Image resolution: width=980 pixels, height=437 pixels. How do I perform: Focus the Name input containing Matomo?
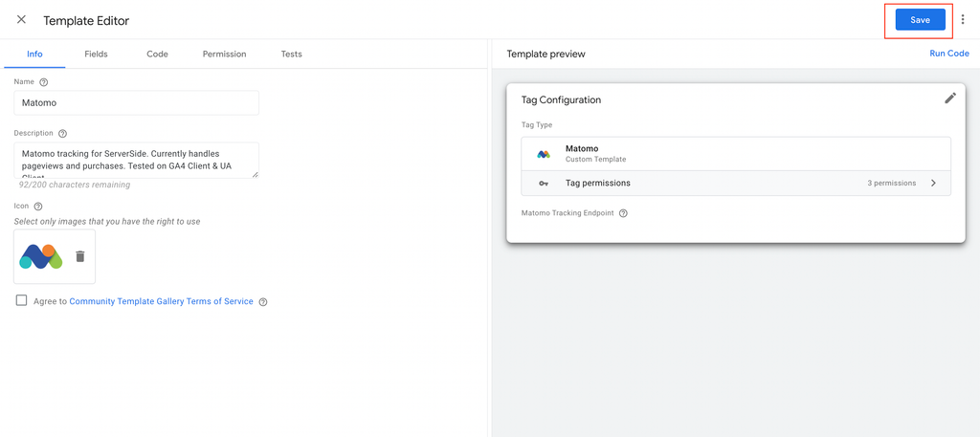pos(136,103)
